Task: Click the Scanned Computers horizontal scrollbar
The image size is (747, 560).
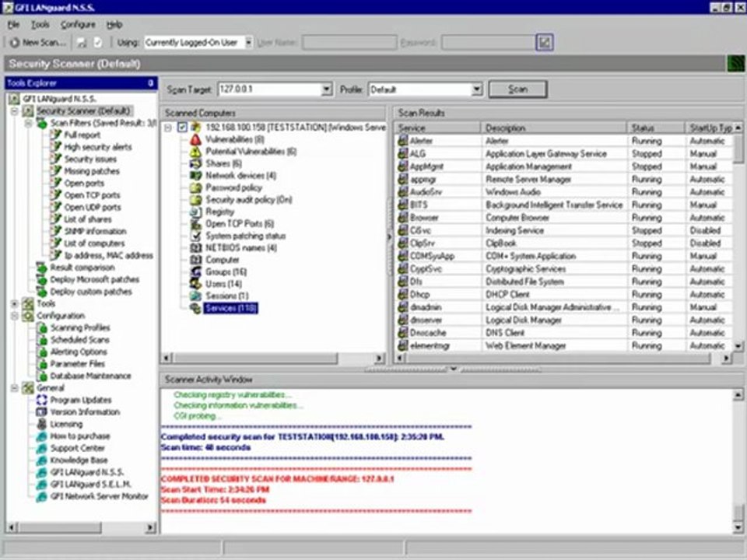Action: point(273,358)
